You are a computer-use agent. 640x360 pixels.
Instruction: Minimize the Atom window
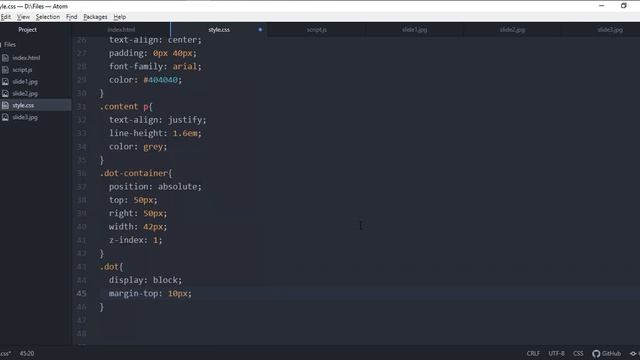pyautogui.click(x=602, y=6)
